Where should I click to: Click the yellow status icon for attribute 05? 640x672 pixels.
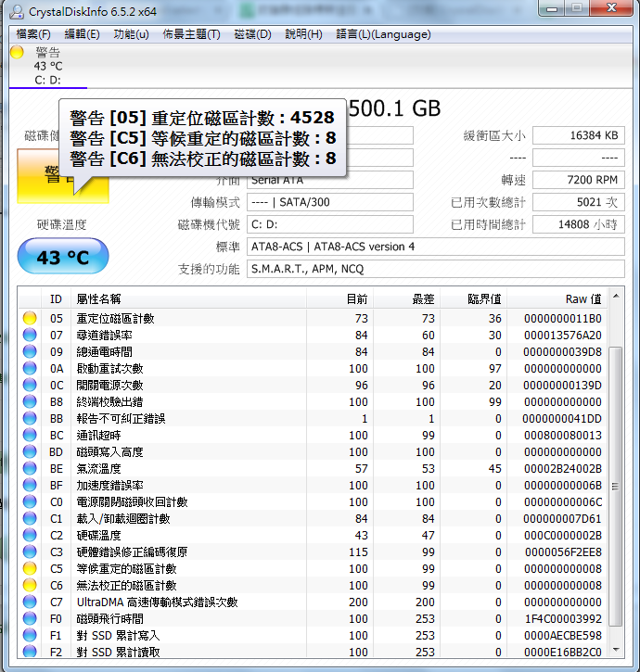coord(30,318)
